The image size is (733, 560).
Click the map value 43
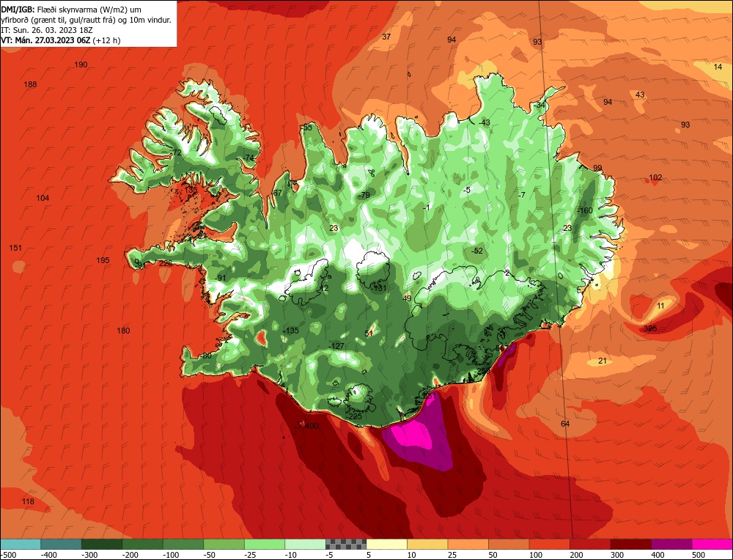(640, 95)
